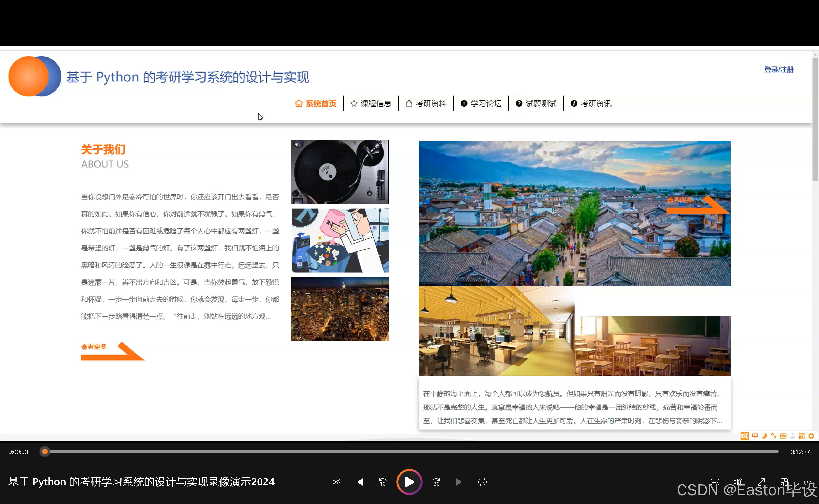Toggle shuffle in the media player
The height and width of the screenshot is (504, 819).
click(x=336, y=482)
